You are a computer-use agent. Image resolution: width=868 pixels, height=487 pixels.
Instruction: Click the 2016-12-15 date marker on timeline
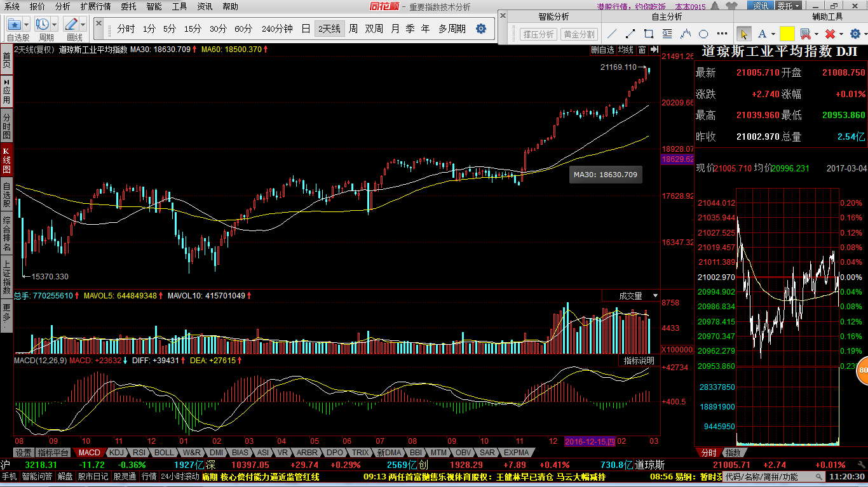coord(590,441)
